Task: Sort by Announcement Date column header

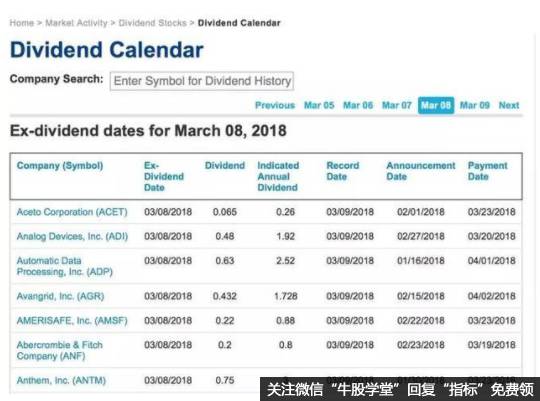Action: click(421, 171)
